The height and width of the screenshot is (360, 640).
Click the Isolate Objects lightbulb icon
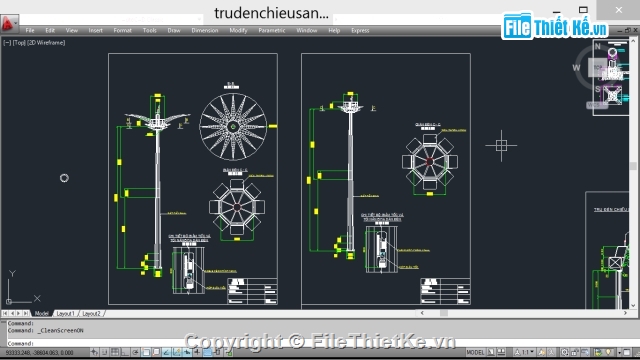[x=609, y=352]
